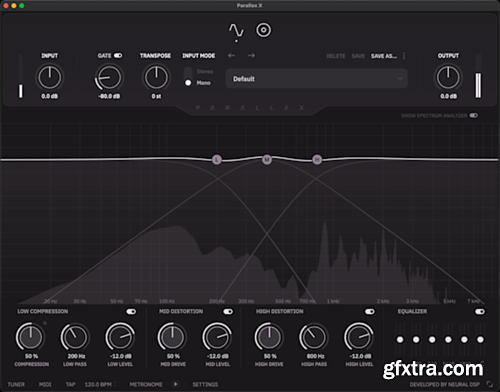Click the Mid Level knob
The height and width of the screenshot is (392, 500).
pos(217,337)
